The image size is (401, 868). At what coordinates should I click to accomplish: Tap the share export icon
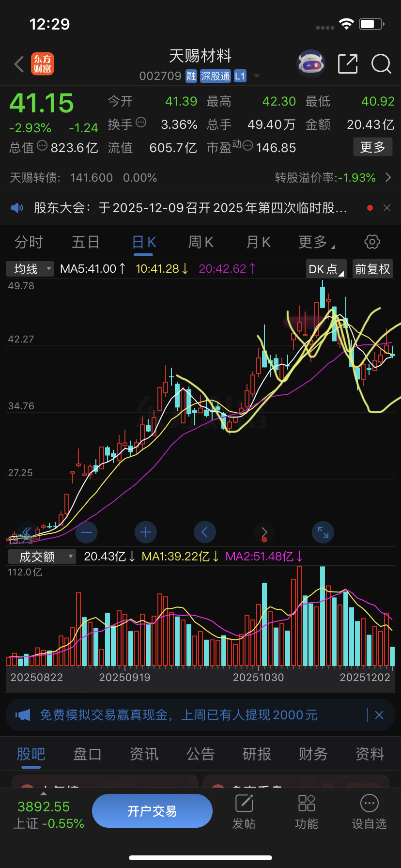(348, 64)
